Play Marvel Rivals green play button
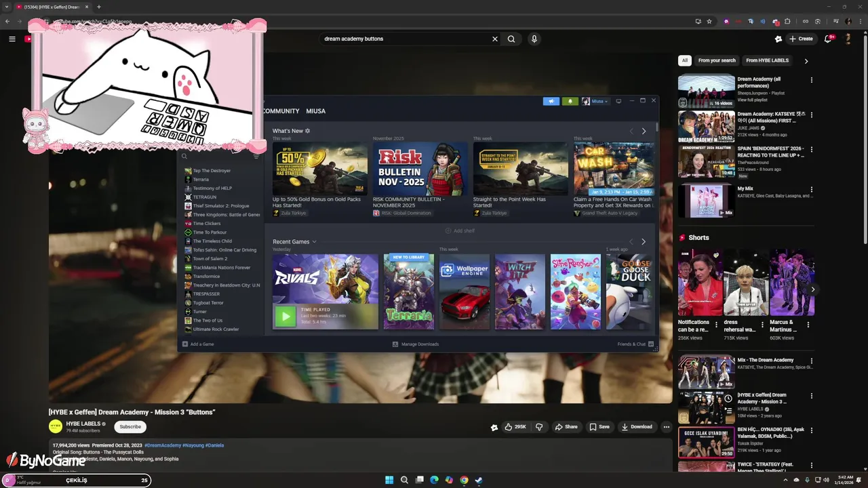The image size is (868, 488). (x=285, y=316)
